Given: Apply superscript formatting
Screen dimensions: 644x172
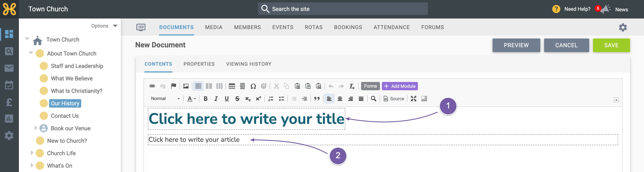Looking at the screenshot, I should click(x=259, y=99).
